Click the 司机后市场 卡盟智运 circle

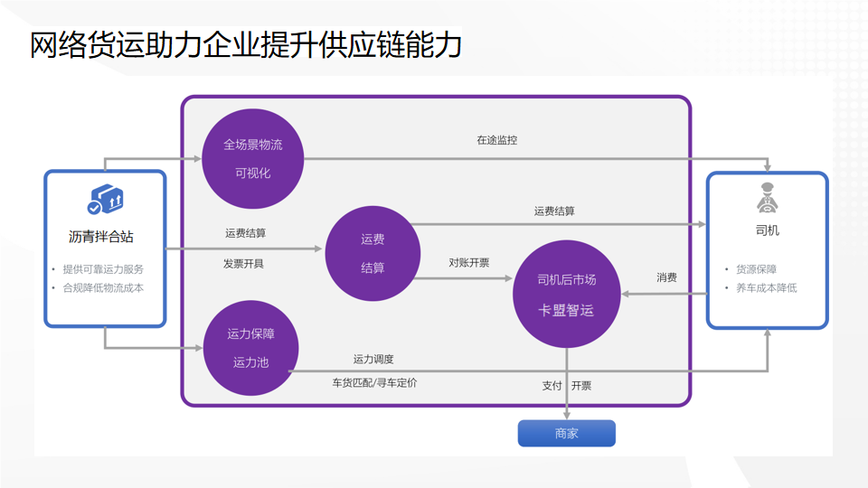[x=567, y=294]
